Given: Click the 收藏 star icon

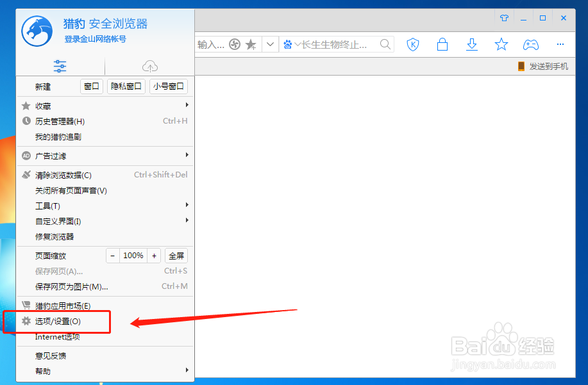Looking at the screenshot, I should [26, 106].
